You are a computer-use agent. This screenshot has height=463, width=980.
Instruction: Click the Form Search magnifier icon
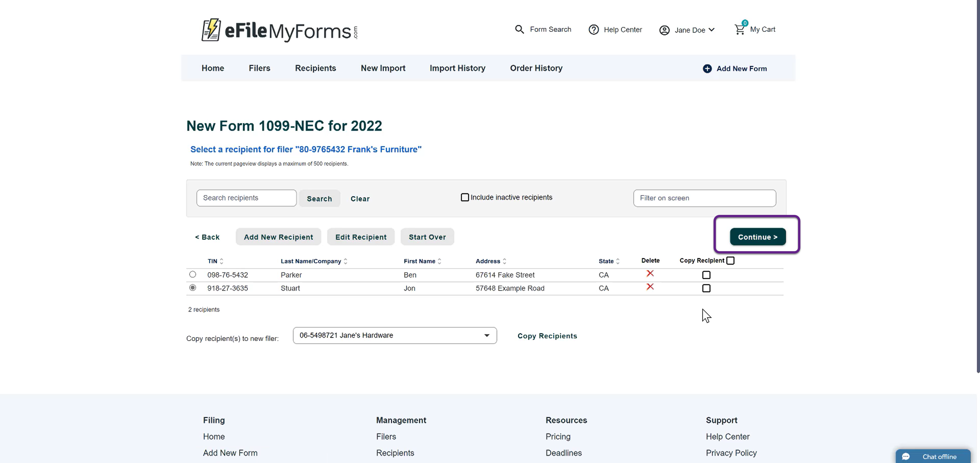click(x=519, y=29)
